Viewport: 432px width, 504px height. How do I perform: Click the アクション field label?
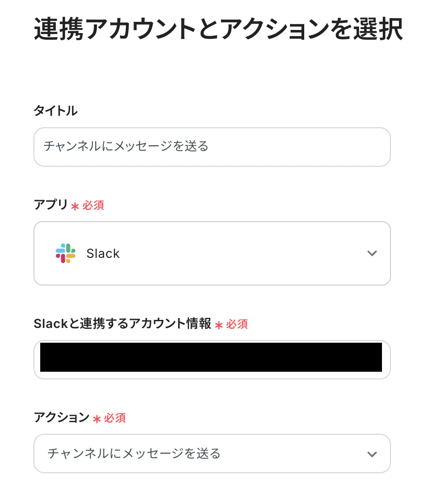62,418
